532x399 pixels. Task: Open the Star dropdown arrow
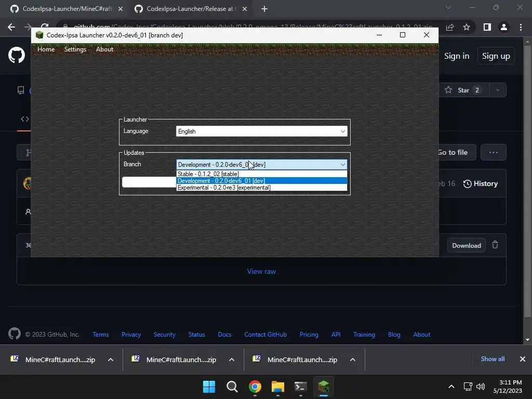point(498,90)
